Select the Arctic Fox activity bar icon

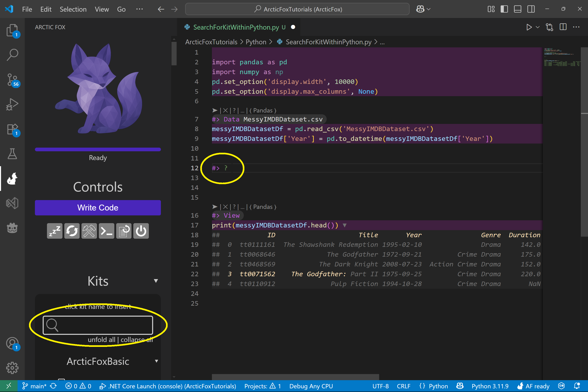tap(12, 178)
